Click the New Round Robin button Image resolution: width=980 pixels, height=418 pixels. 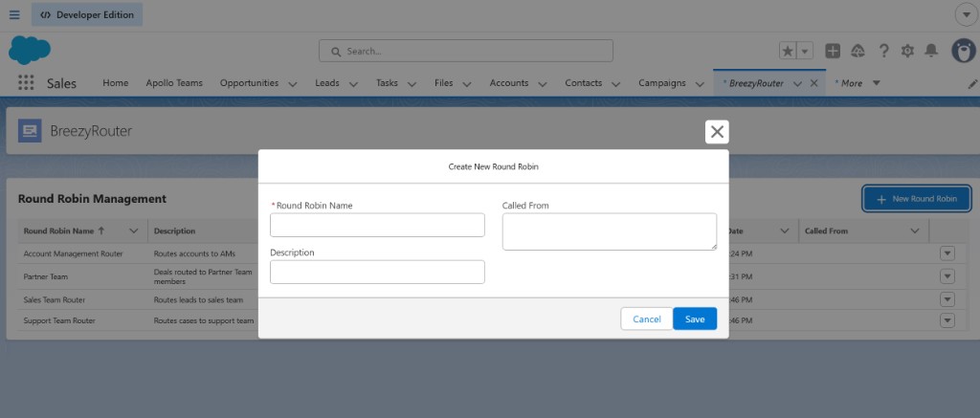[917, 199]
